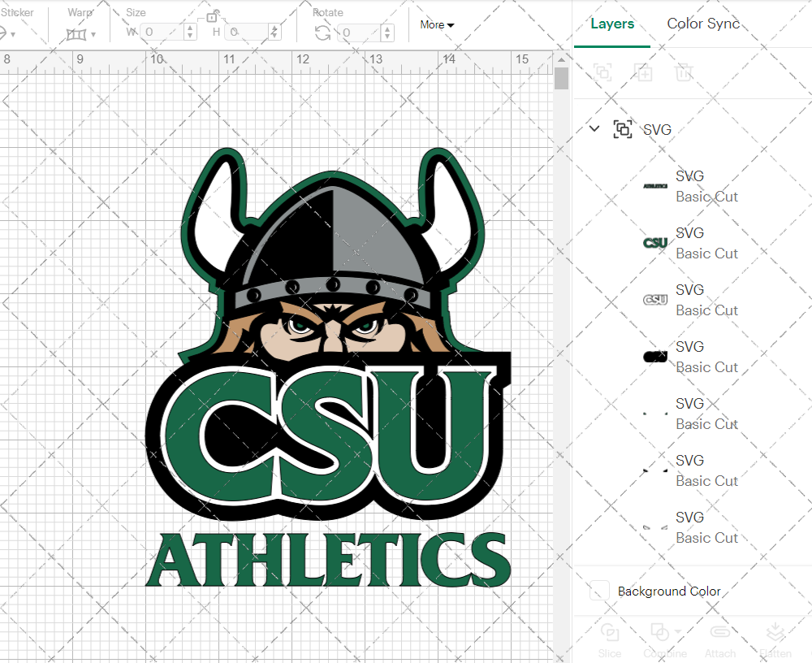Click the duplicate layer icon in Layers panel
The height and width of the screenshot is (663, 812).
pyautogui.click(x=644, y=72)
